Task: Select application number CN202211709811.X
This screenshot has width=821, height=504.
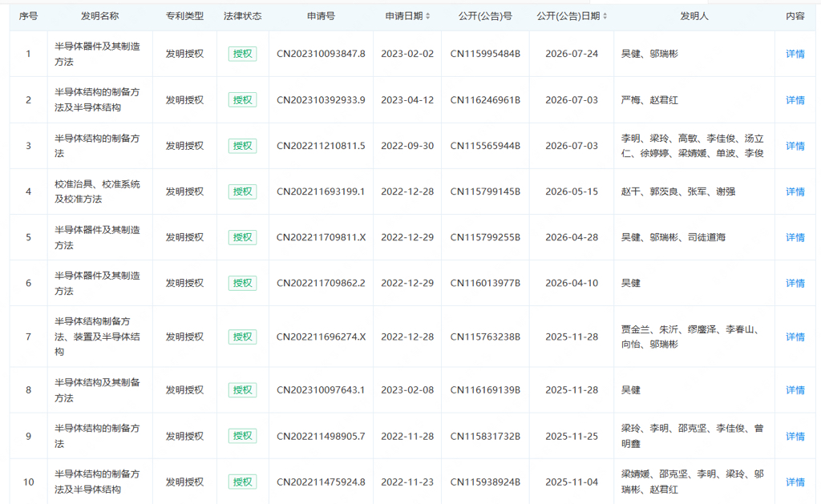Action: (321, 238)
